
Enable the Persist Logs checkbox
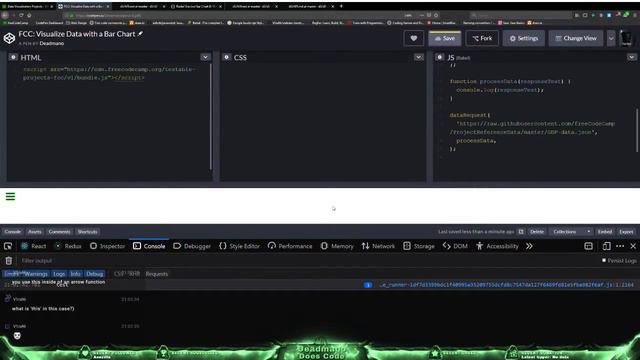604,260
